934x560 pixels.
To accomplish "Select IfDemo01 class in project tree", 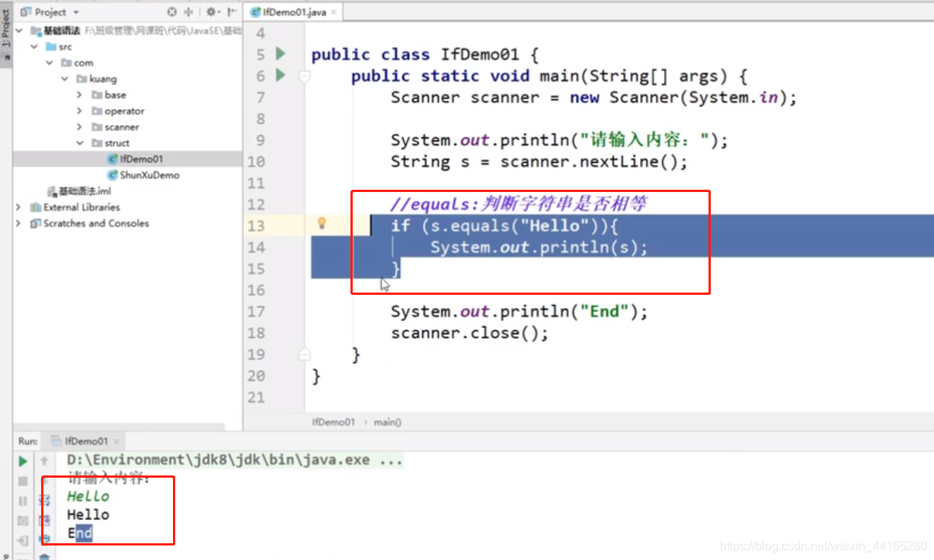I will 141,158.
